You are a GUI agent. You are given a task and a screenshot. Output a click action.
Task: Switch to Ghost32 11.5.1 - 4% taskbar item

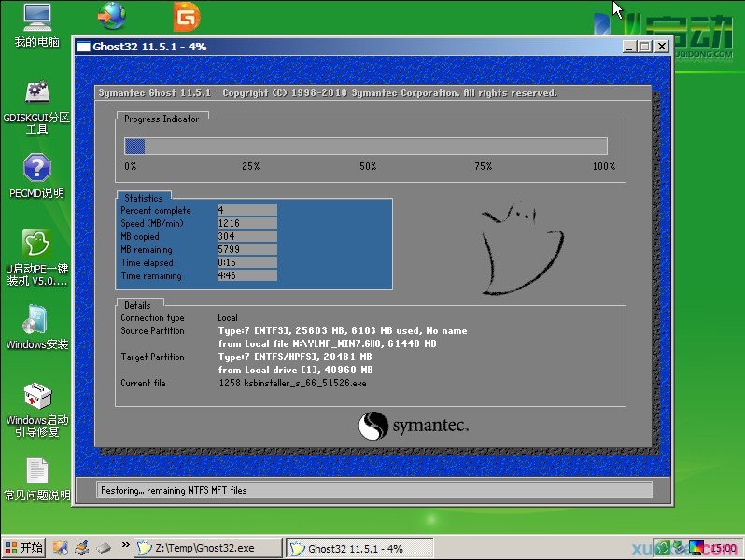coord(360,548)
